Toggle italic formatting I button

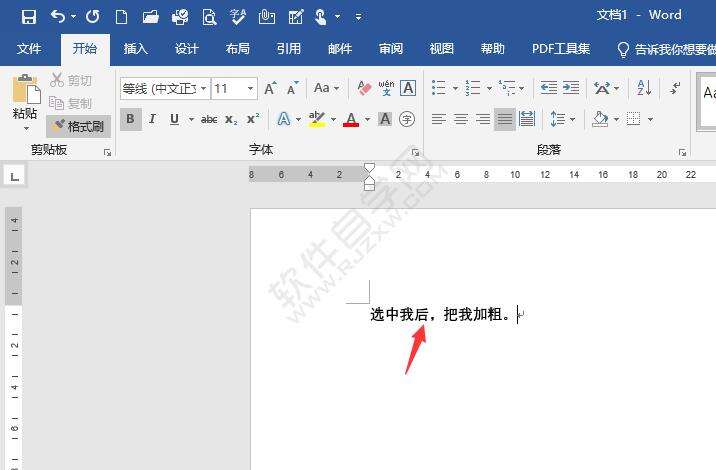pos(153,119)
